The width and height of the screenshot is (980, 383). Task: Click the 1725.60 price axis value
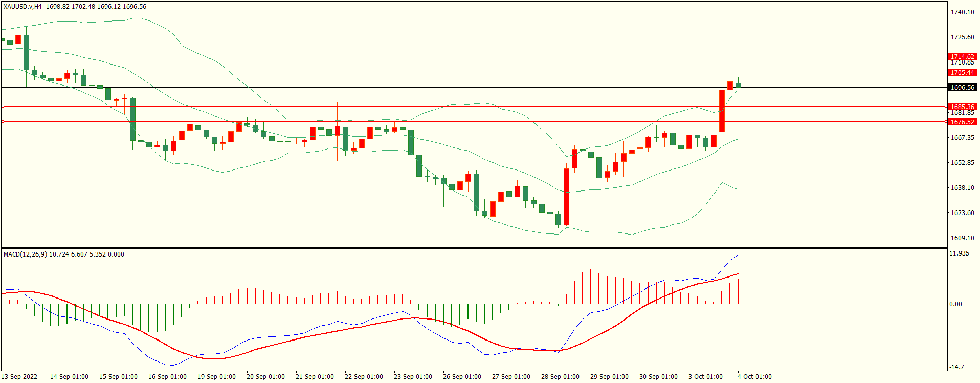click(962, 37)
